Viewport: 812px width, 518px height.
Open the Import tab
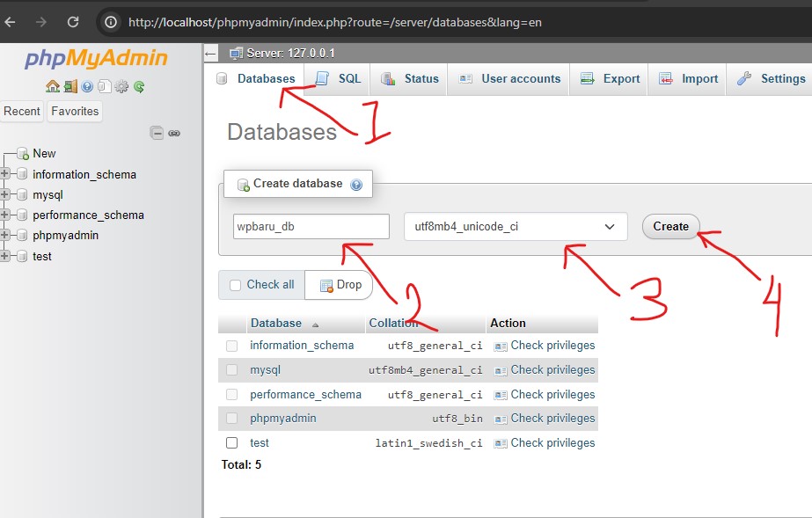688,78
